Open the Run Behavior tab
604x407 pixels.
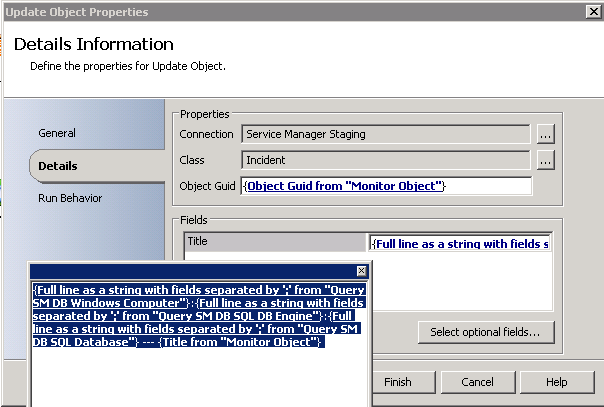tap(70, 198)
